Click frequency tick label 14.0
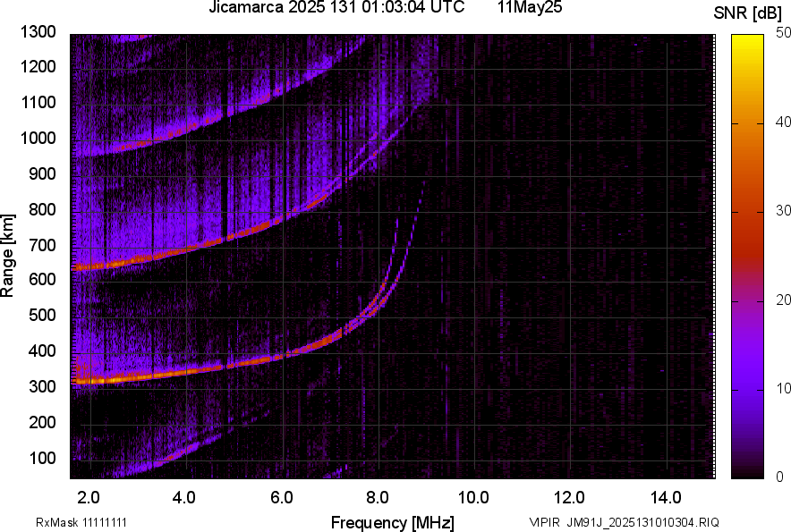This screenshot has height=532, width=791. 666,498
